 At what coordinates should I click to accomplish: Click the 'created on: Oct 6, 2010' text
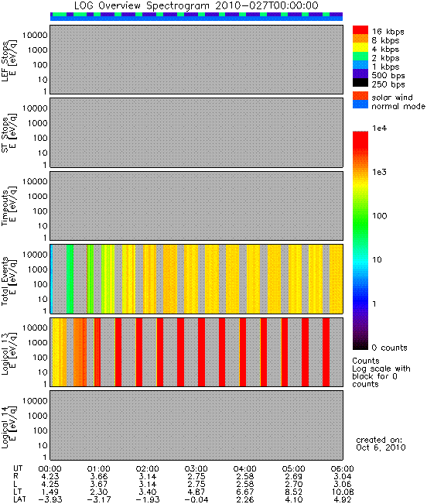pos(381,444)
